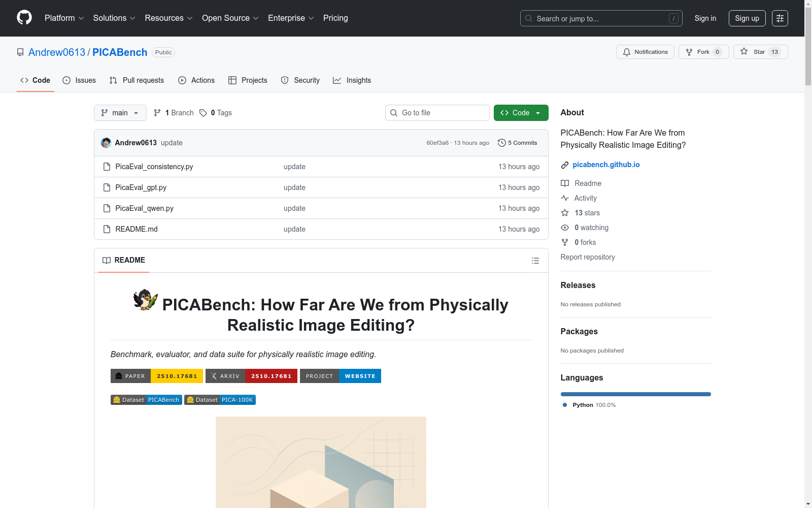The width and height of the screenshot is (812, 508).
Task: Expand the Resources menu
Action: pyautogui.click(x=169, y=18)
